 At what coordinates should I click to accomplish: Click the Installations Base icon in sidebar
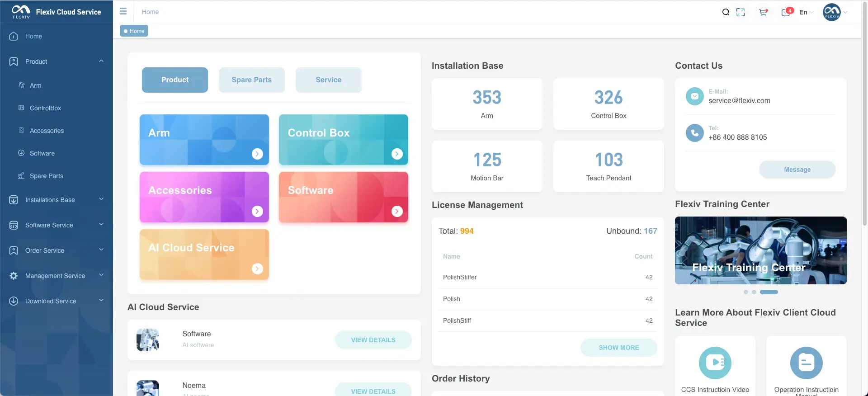[14, 200]
